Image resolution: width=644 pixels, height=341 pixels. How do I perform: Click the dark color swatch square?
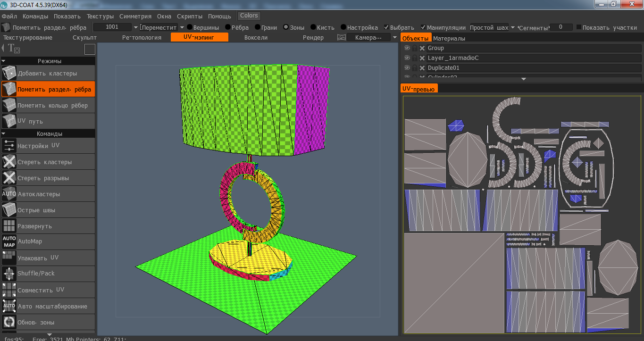pyautogui.click(x=90, y=49)
